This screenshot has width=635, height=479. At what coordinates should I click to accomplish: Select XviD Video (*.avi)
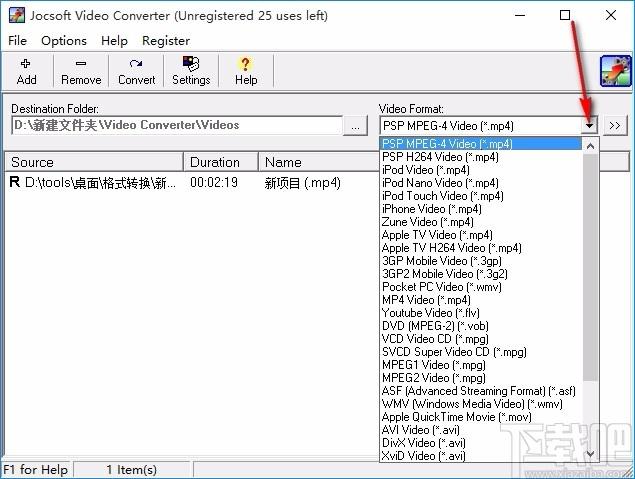pyautogui.click(x=481, y=456)
